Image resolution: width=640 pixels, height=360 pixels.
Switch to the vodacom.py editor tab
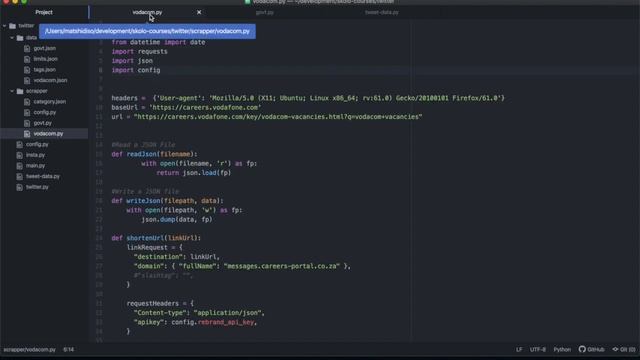(x=147, y=12)
